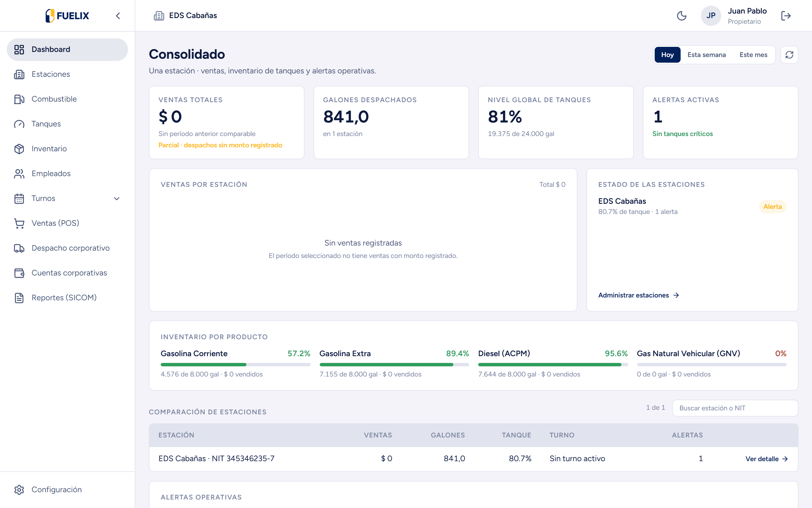This screenshot has height=508, width=812.
Task: Click the Inventario box icon
Action: (19, 149)
